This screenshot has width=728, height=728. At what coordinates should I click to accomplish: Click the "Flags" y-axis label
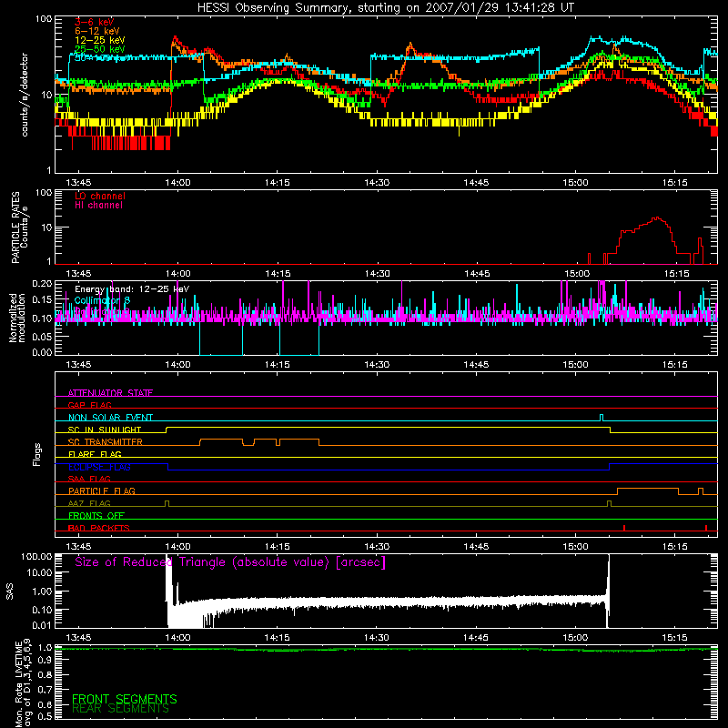(37, 454)
